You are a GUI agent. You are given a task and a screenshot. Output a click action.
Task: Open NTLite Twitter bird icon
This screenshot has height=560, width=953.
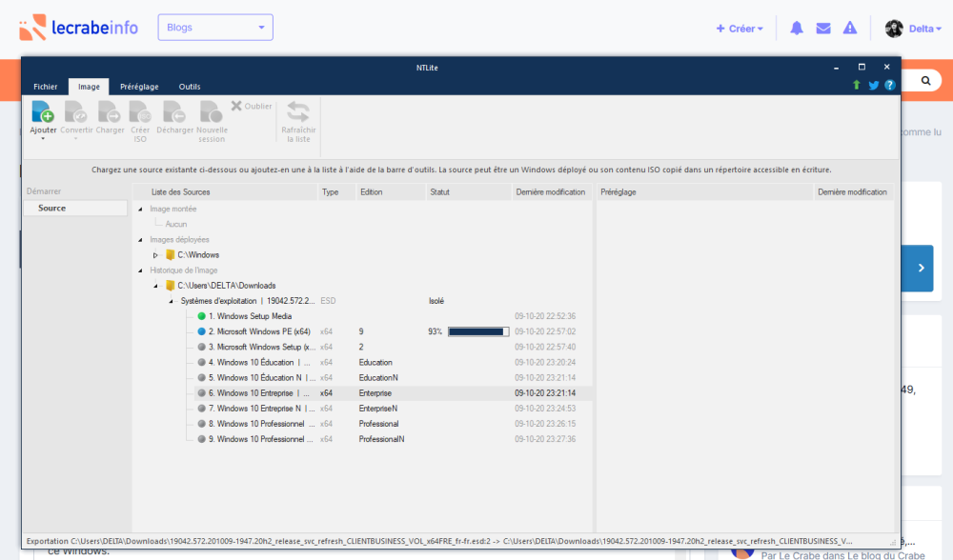coord(873,85)
